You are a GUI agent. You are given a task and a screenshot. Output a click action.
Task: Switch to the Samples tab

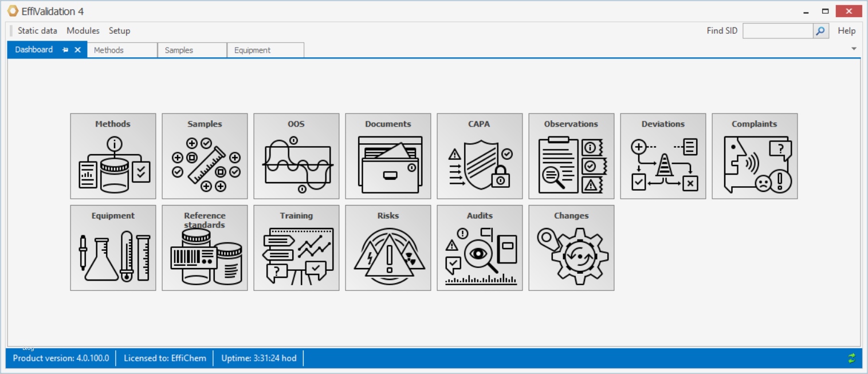pos(193,50)
